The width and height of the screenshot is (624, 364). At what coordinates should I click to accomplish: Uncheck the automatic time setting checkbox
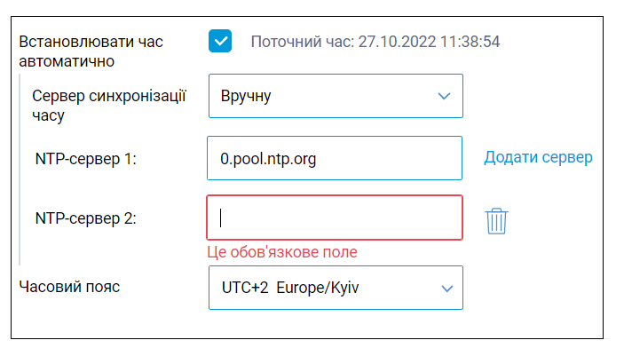(x=219, y=41)
